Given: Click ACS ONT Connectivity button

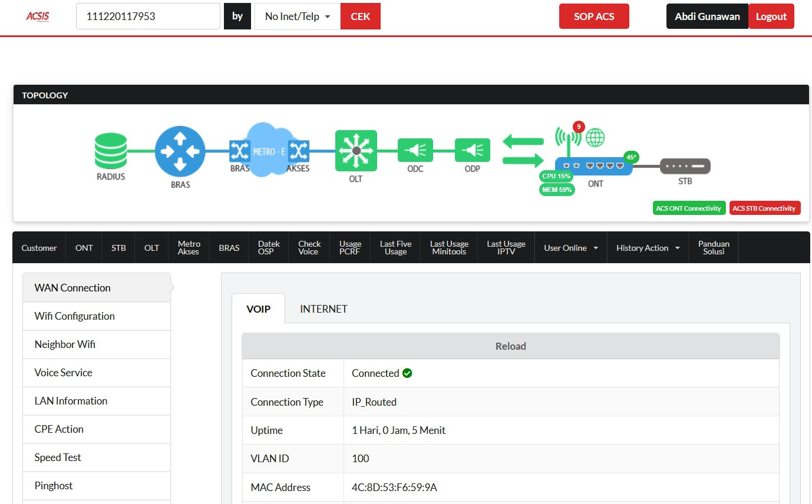Looking at the screenshot, I should [689, 208].
